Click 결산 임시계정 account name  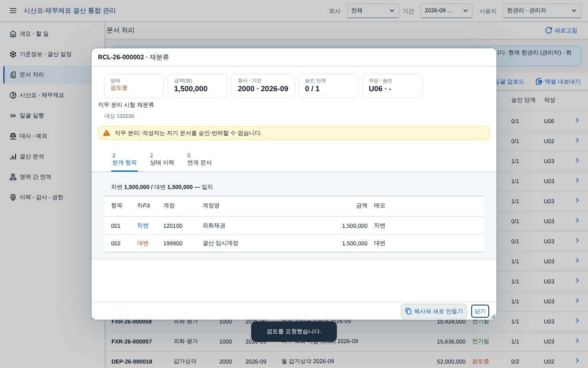tap(220, 243)
